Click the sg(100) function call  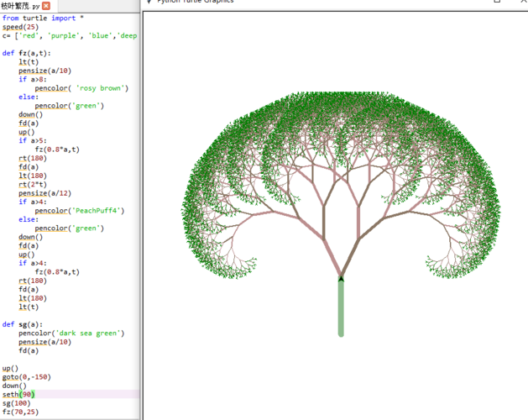(17, 403)
